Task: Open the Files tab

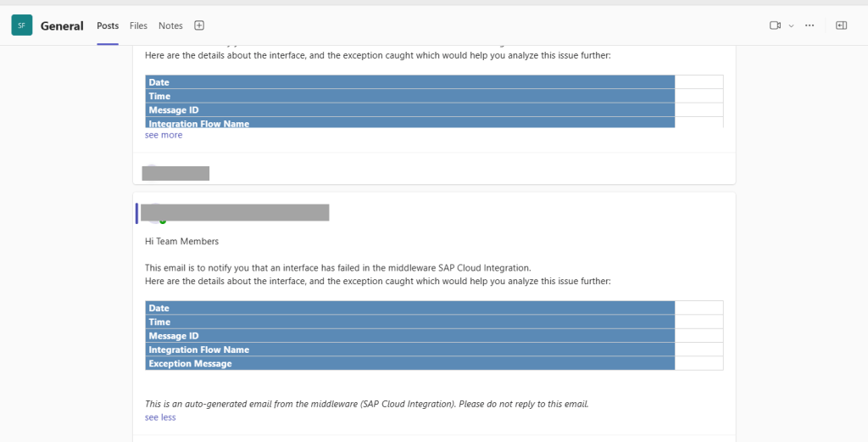Action: click(x=138, y=25)
